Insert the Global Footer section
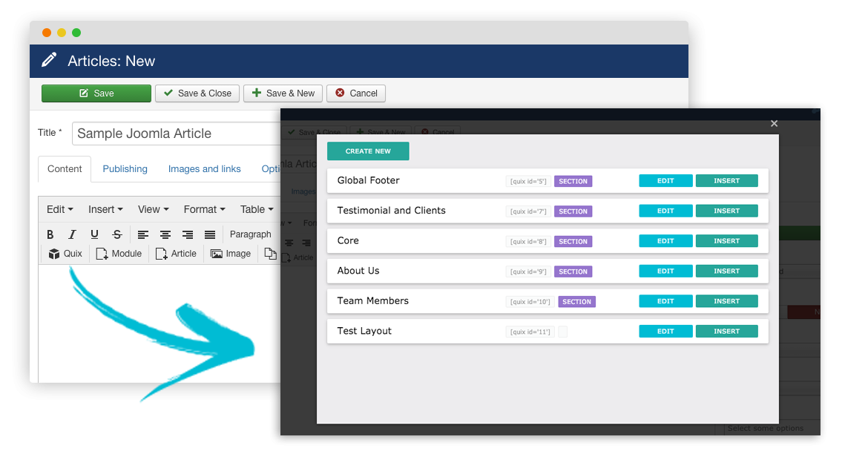The image size is (868, 451). tap(726, 180)
